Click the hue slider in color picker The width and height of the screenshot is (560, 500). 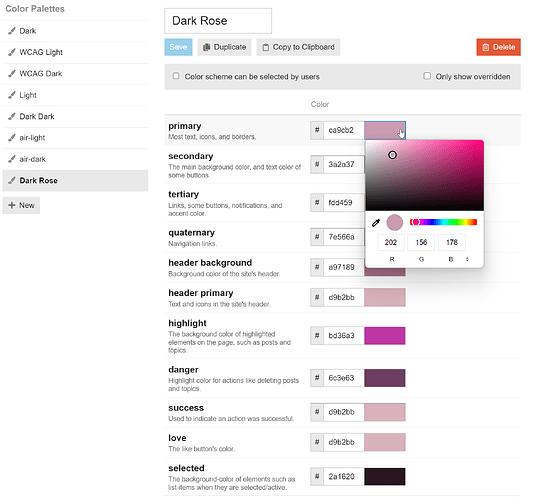pyautogui.click(x=444, y=222)
